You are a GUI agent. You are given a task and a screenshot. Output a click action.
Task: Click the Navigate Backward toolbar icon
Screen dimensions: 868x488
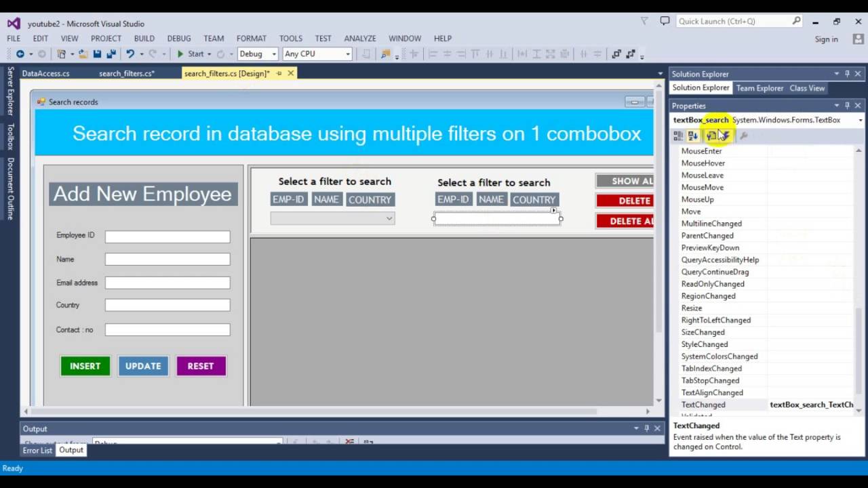[x=20, y=54]
